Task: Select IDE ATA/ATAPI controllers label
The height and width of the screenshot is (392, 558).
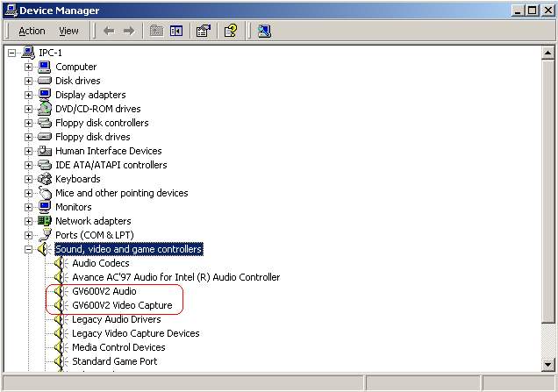Action: point(111,165)
